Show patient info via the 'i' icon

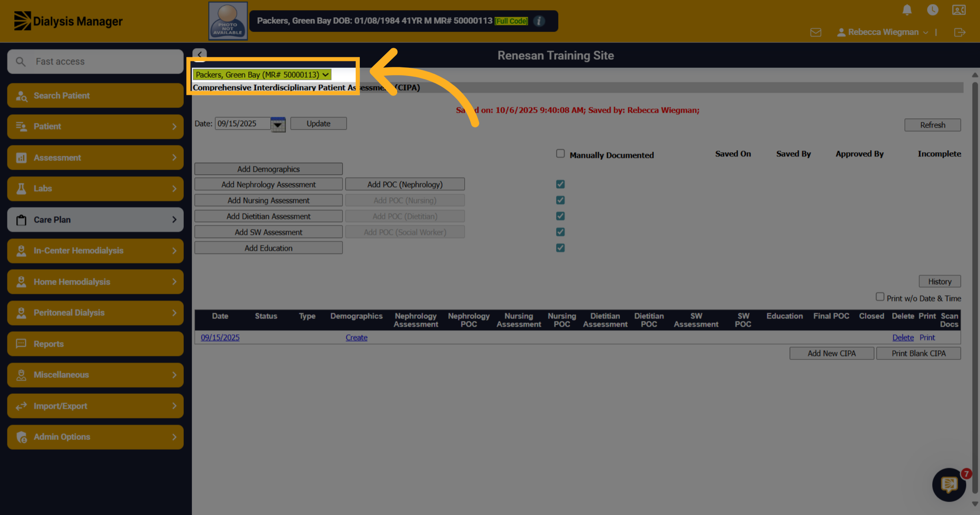point(539,21)
